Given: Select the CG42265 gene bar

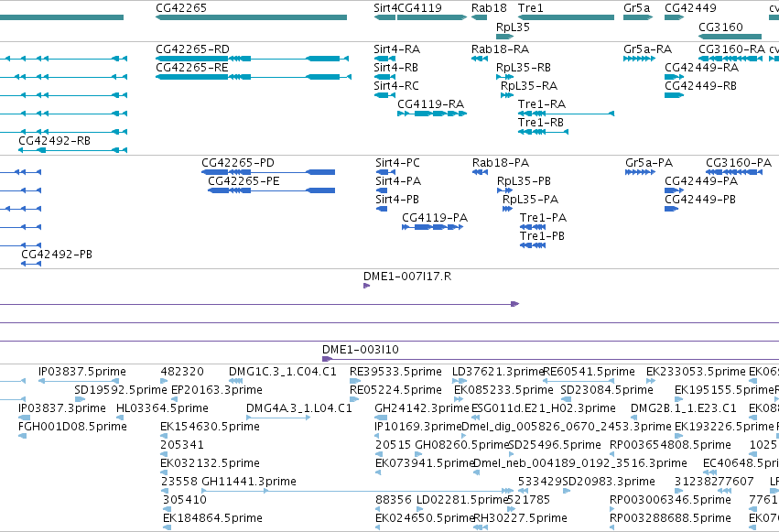Looking at the screenshot, I should click(x=251, y=17).
